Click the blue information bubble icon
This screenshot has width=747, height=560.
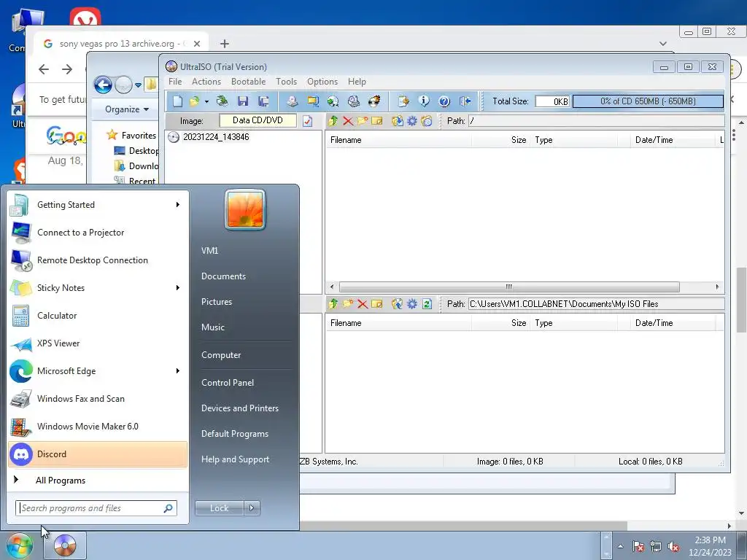424,101
